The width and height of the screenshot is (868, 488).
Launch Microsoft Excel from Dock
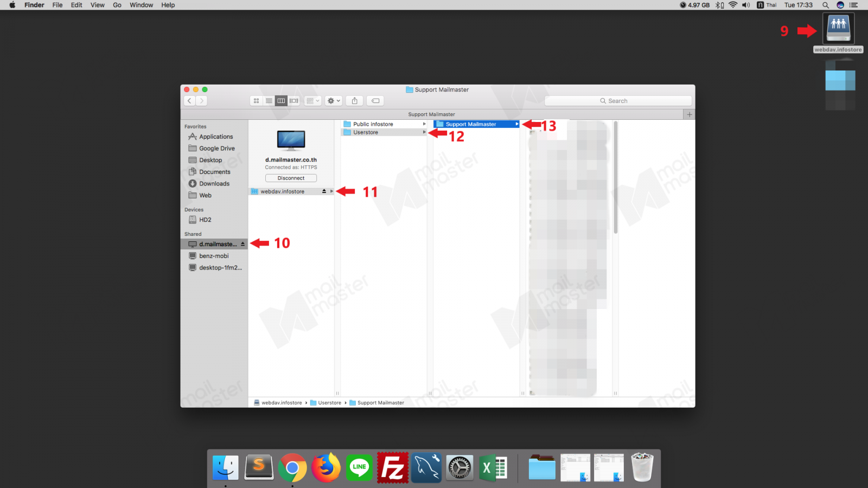[493, 467]
